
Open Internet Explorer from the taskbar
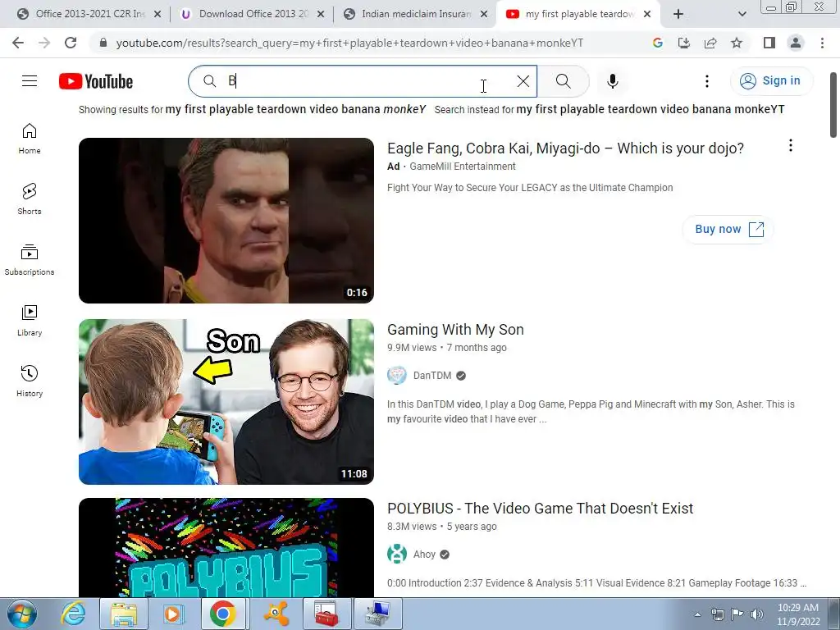73,614
